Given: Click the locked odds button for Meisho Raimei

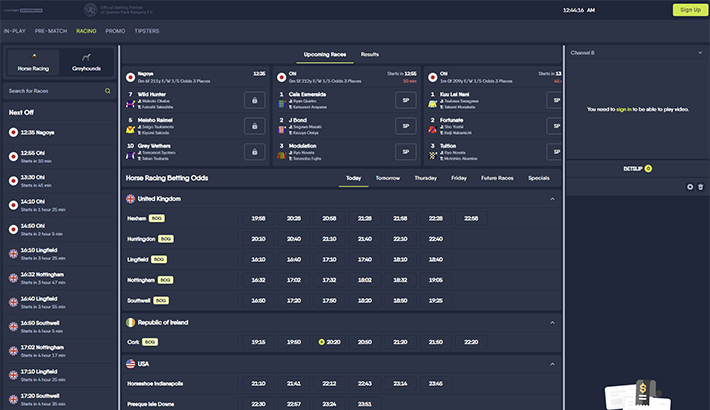Looking at the screenshot, I should tap(254, 126).
